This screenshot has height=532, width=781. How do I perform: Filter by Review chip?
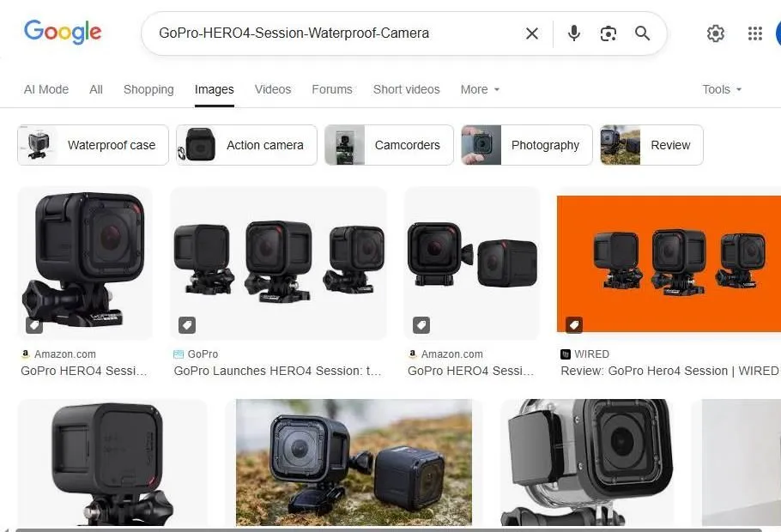click(x=651, y=145)
